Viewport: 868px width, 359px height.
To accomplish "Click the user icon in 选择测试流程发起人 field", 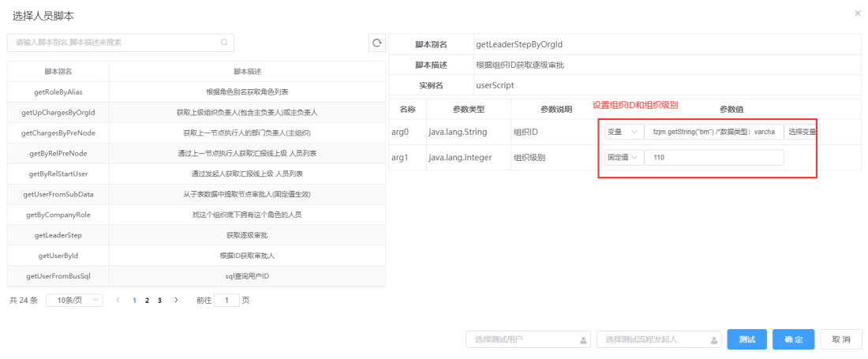I will pos(714,339).
